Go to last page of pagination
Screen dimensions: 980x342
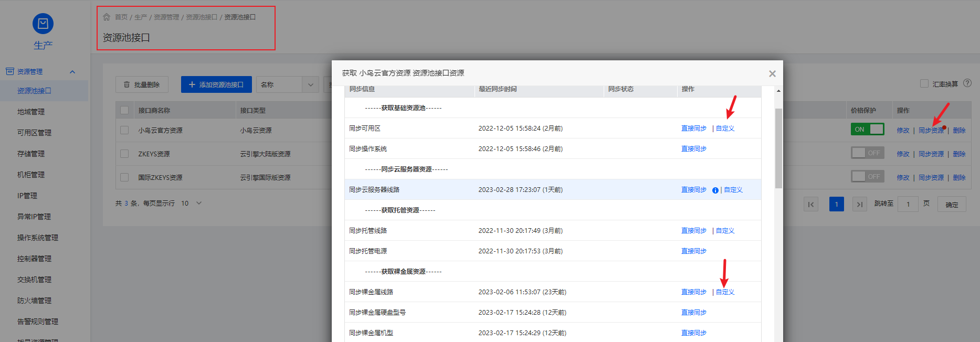tap(859, 205)
